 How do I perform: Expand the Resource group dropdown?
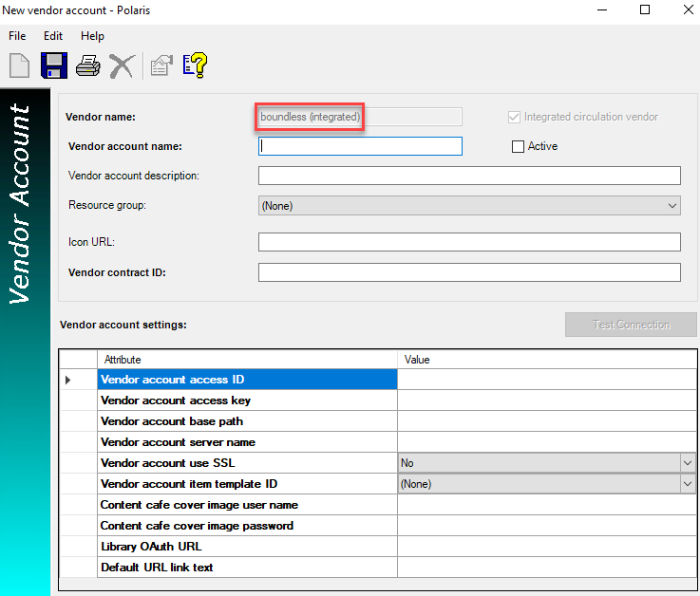coord(672,206)
